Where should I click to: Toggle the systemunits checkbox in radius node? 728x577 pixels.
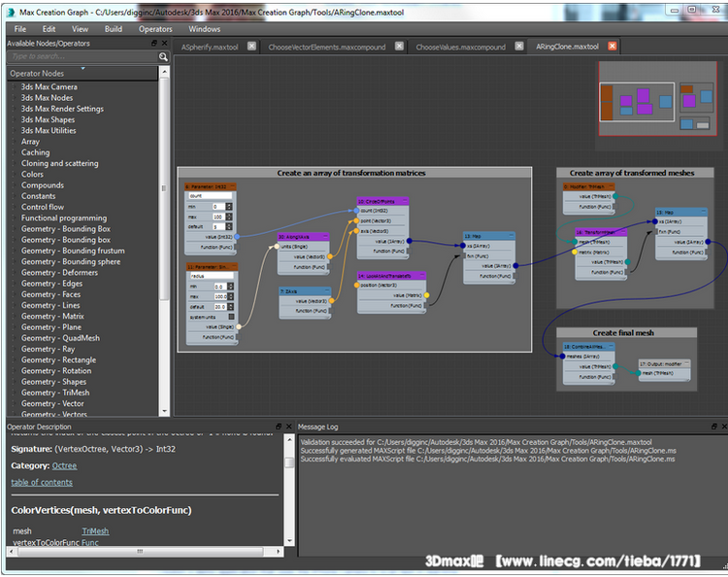231,317
